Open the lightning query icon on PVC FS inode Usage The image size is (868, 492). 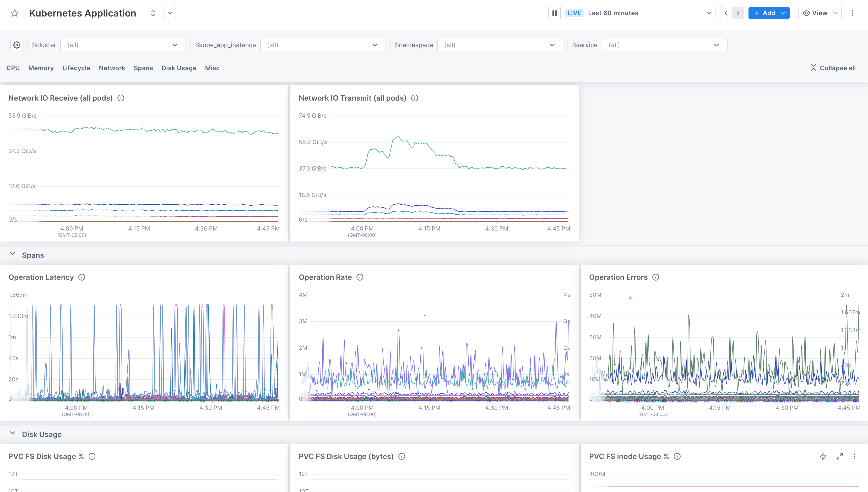pos(823,456)
